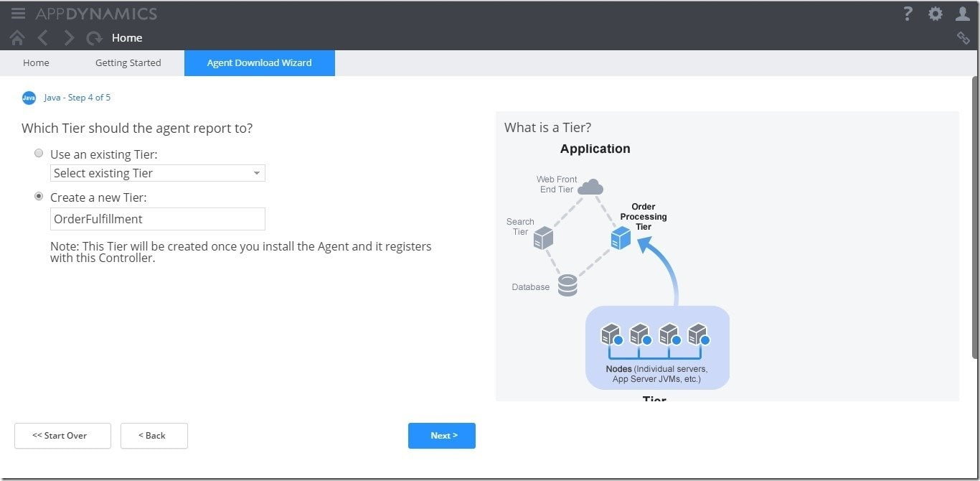The image size is (980, 481).
Task: Open the help question mark menu
Action: [x=908, y=14]
